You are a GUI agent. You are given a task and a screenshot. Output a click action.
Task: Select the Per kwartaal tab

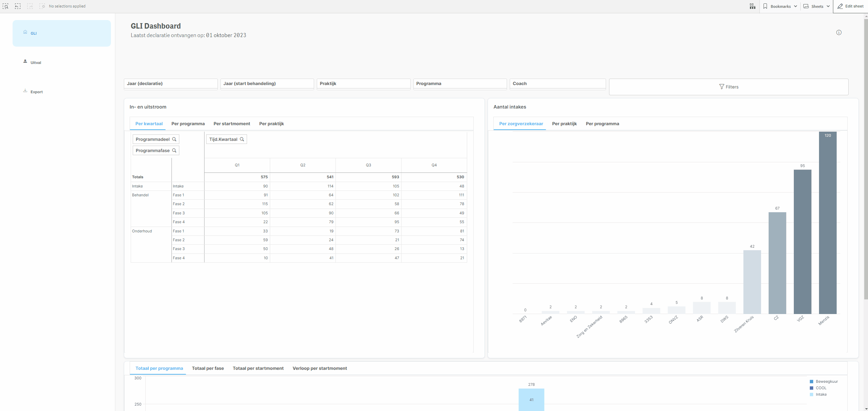149,124
